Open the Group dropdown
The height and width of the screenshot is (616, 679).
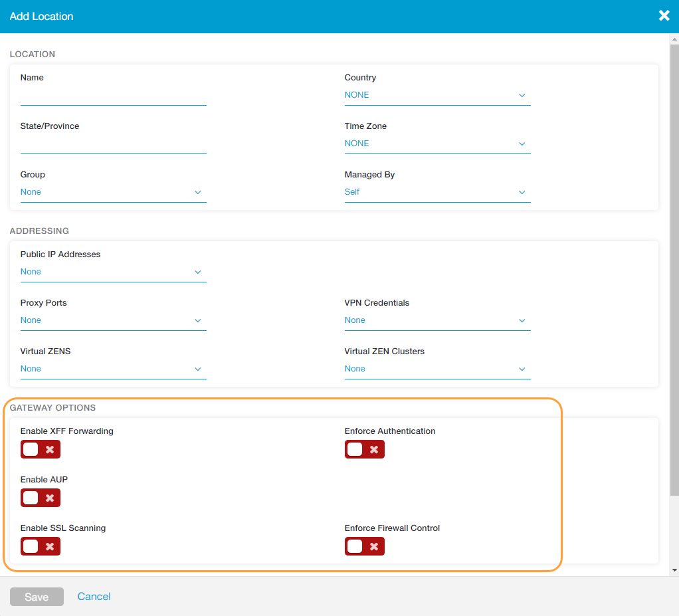113,192
